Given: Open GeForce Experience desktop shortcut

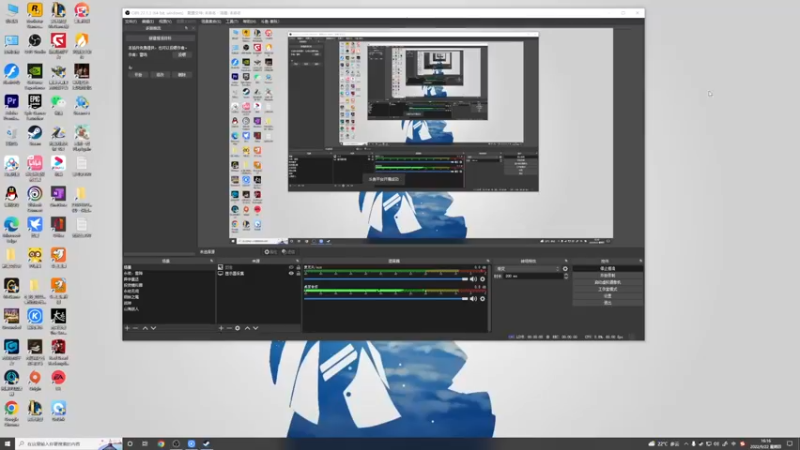Looking at the screenshot, I should pos(35,74).
